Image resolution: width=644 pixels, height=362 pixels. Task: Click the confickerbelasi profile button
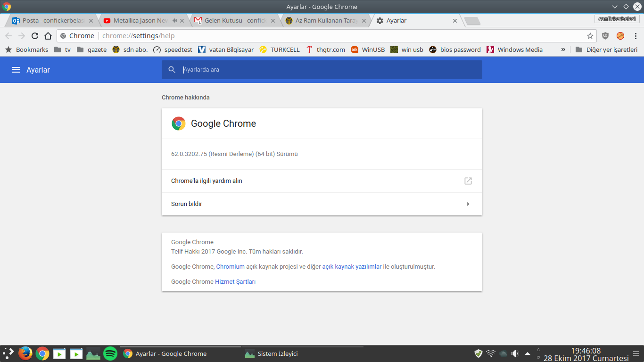pyautogui.click(x=617, y=19)
